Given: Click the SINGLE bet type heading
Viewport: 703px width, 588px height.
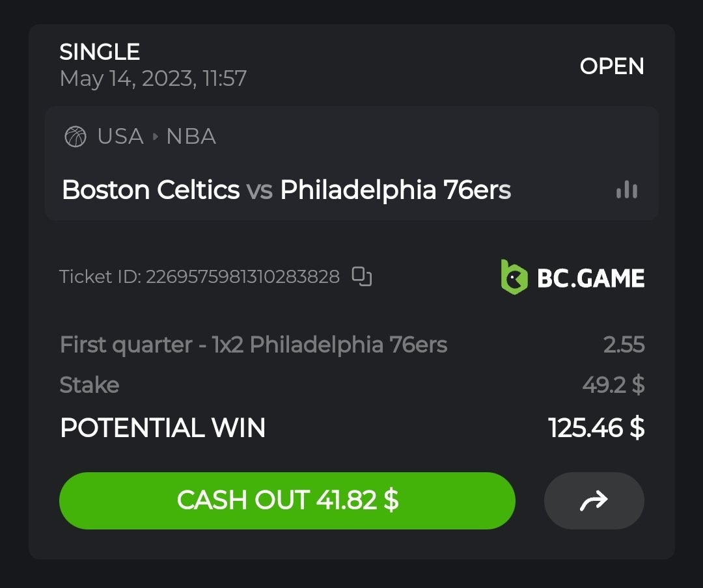Looking at the screenshot, I should click(100, 52).
